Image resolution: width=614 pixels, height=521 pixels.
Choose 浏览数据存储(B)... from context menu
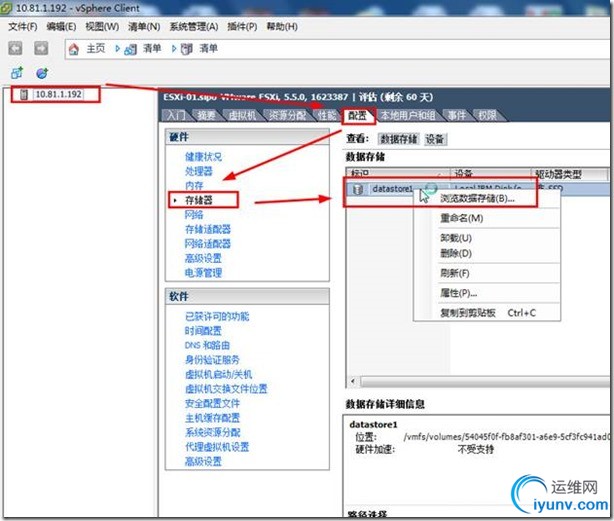point(477,199)
